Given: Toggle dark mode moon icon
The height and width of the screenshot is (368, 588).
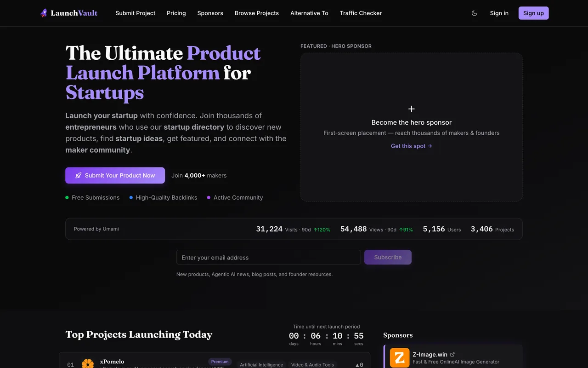Looking at the screenshot, I should (x=475, y=13).
